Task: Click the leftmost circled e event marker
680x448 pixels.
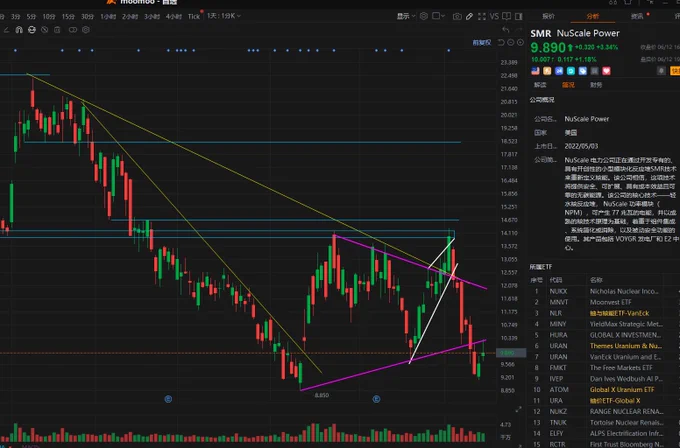Action: pos(168,399)
